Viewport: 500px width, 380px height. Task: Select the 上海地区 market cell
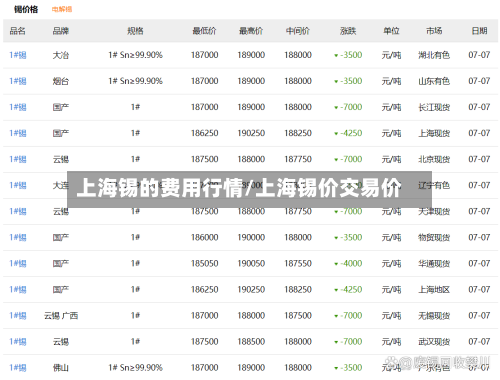[434, 290]
